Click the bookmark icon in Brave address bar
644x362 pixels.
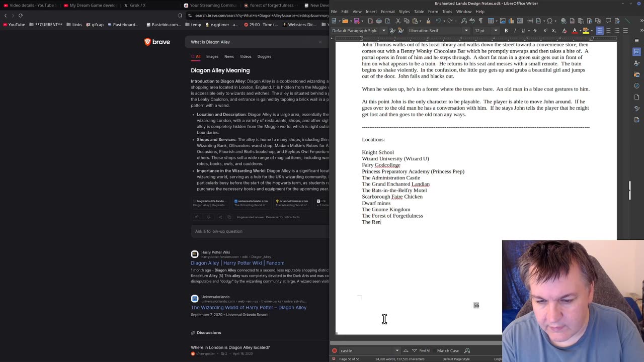180,15
